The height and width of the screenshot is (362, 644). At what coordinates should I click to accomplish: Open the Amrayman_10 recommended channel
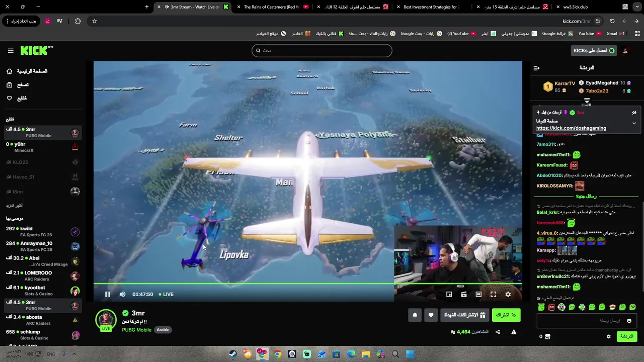pos(43,246)
